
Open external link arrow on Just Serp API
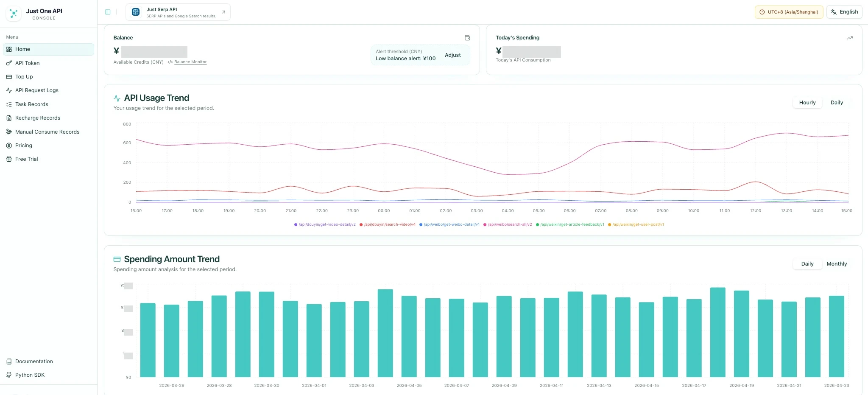pyautogui.click(x=223, y=12)
